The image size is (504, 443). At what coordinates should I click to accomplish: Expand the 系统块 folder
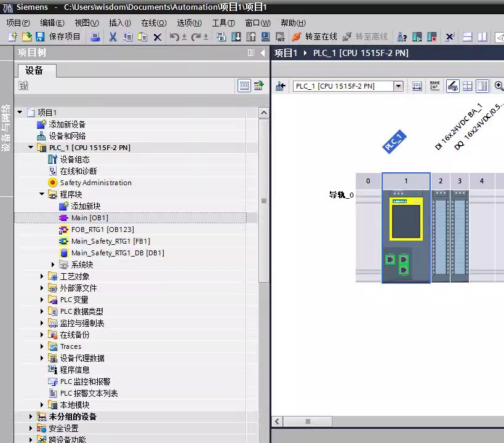53,264
